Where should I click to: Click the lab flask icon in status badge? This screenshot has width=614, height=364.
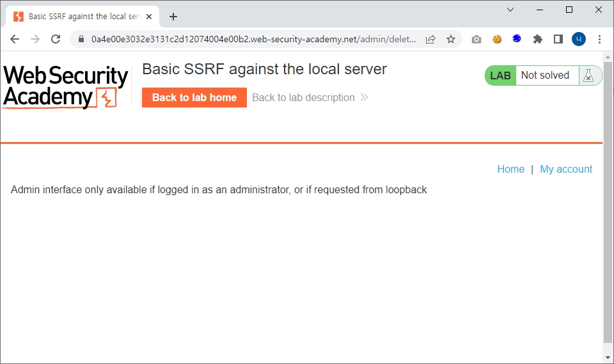click(588, 75)
